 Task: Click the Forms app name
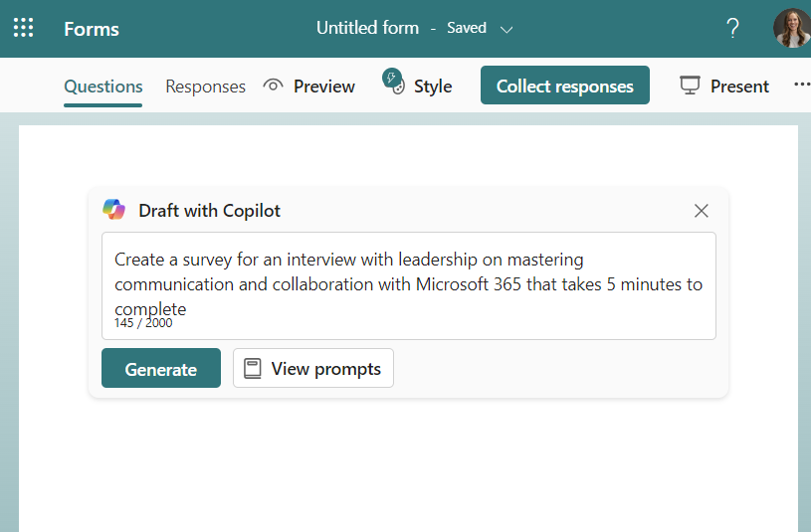pos(92,29)
